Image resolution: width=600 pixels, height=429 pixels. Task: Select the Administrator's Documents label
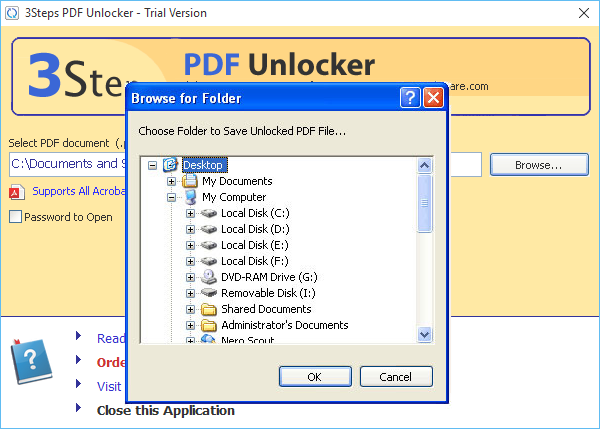pyautogui.click(x=285, y=326)
